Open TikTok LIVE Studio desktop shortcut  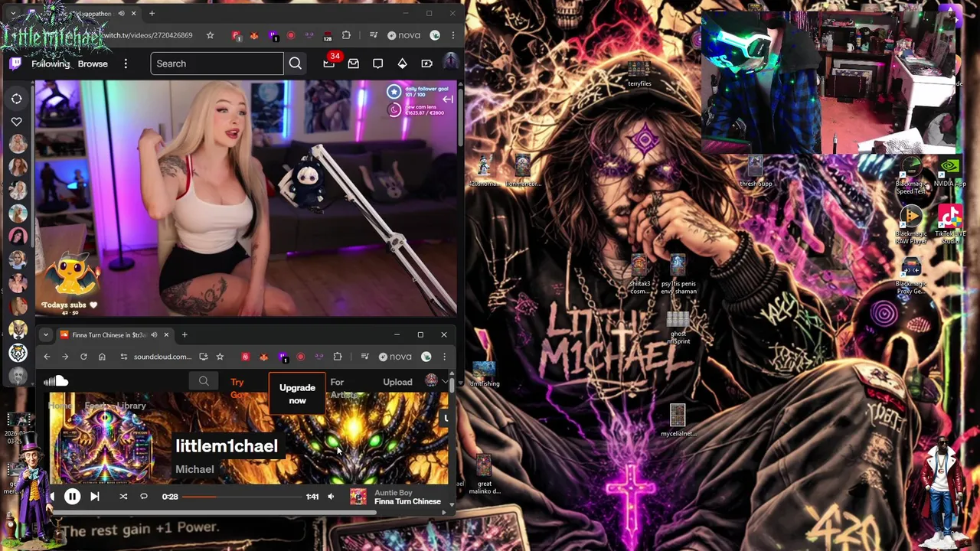pyautogui.click(x=949, y=225)
